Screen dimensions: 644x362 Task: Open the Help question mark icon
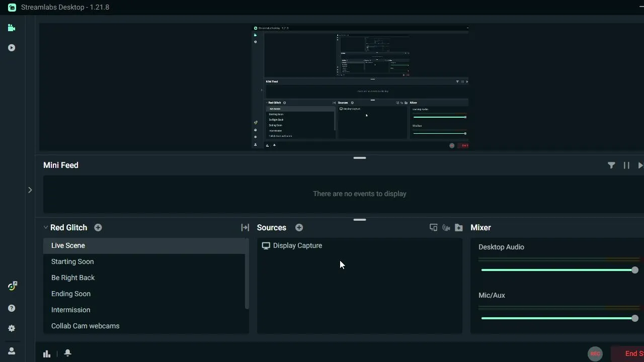pos(12,308)
